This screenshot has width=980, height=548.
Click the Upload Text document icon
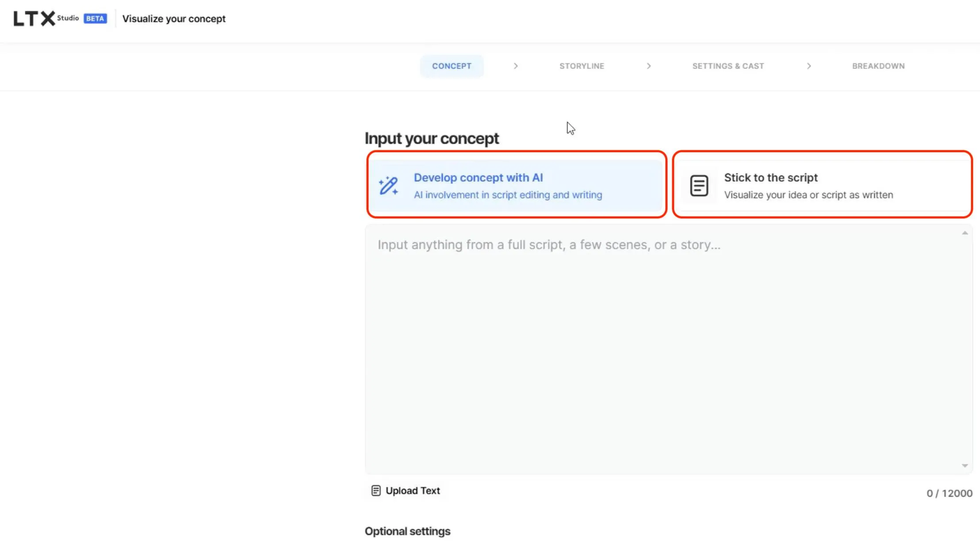(375, 491)
